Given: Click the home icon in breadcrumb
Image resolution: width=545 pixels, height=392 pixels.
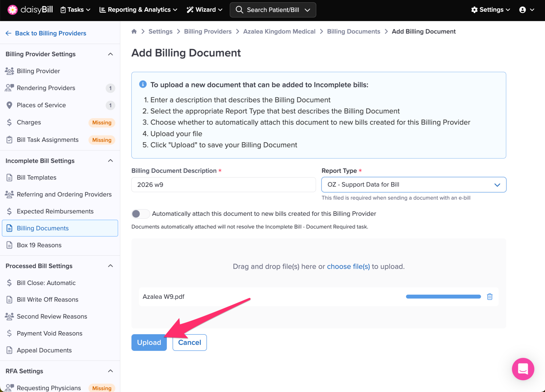Looking at the screenshot, I should (x=134, y=31).
